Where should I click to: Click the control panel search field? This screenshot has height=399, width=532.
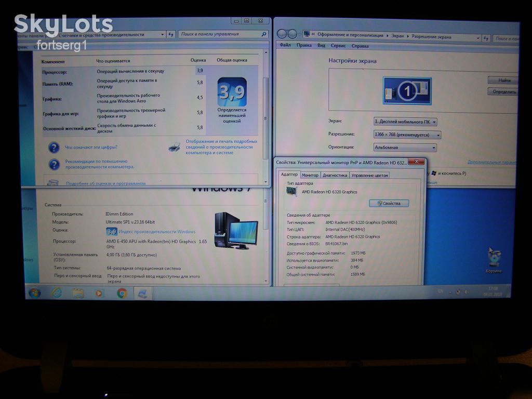pyautogui.click(x=223, y=34)
